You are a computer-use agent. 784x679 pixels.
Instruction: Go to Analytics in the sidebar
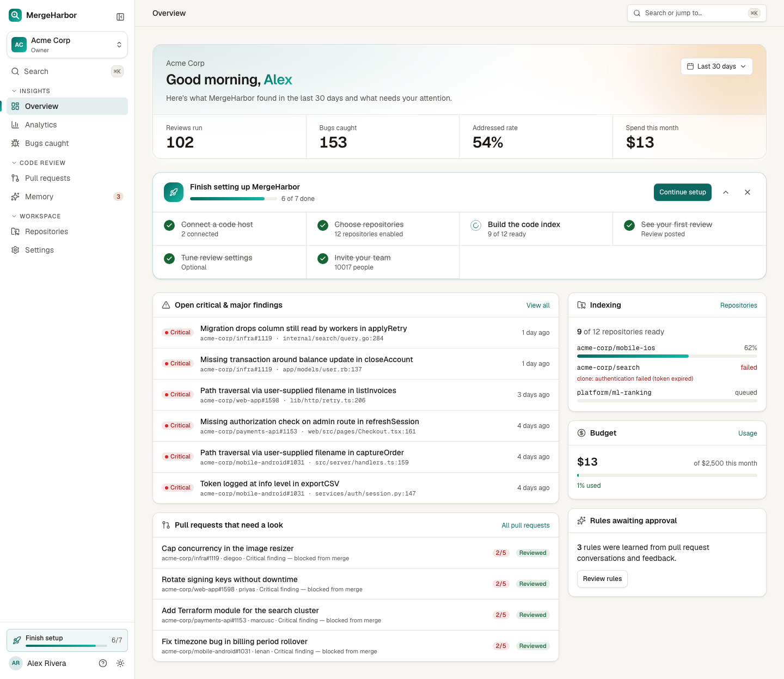68,125
